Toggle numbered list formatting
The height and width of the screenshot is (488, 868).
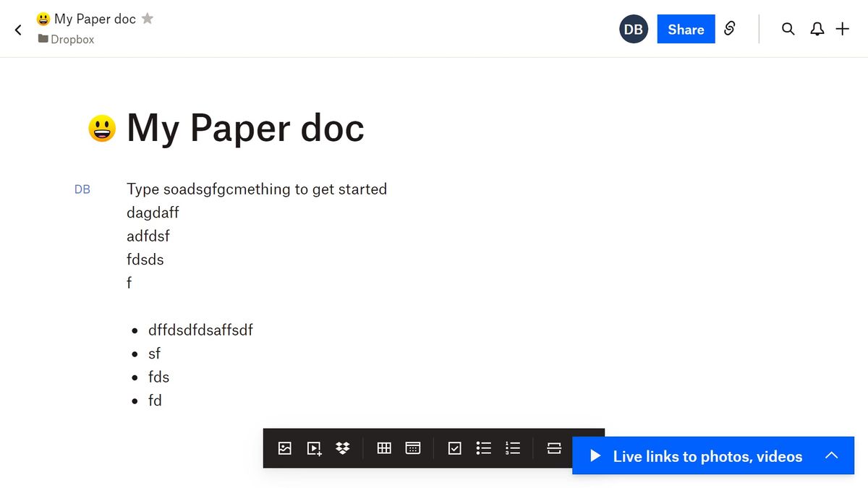point(512,448)
